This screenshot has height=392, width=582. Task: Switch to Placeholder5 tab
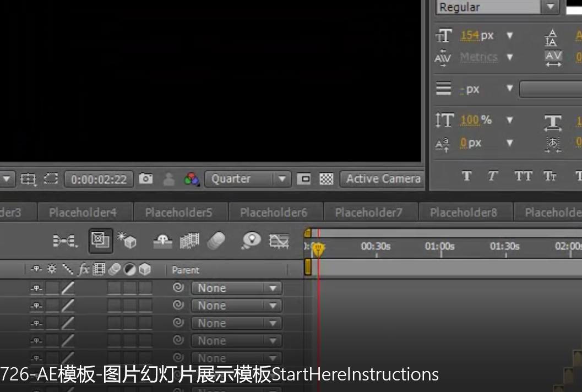tap(181, 213)
